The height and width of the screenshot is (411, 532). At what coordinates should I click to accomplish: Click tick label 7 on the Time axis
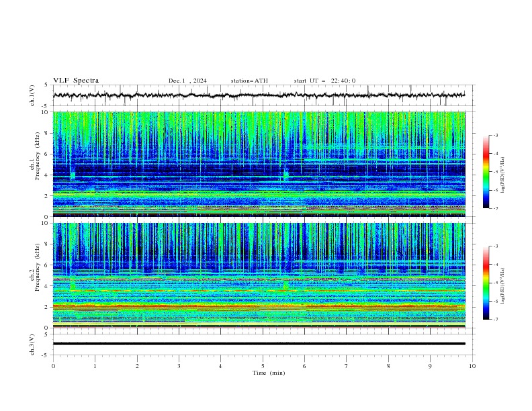pyautogui.click(x=346, y=366)
